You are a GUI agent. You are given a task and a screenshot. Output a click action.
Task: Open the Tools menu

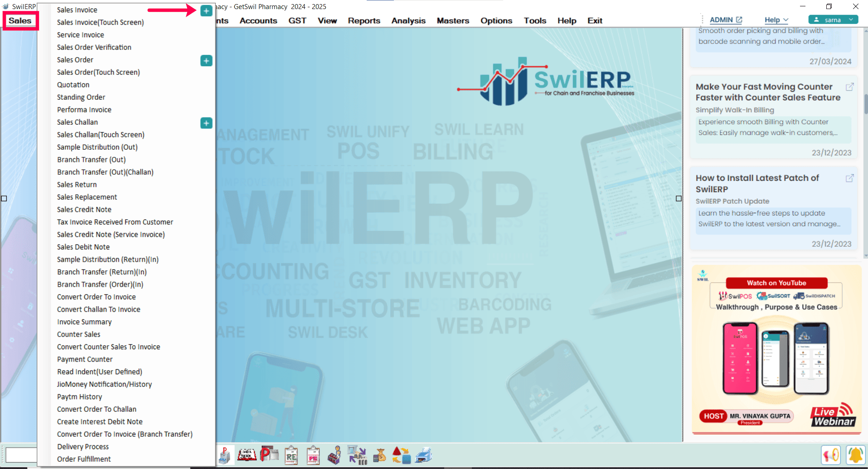535,21
